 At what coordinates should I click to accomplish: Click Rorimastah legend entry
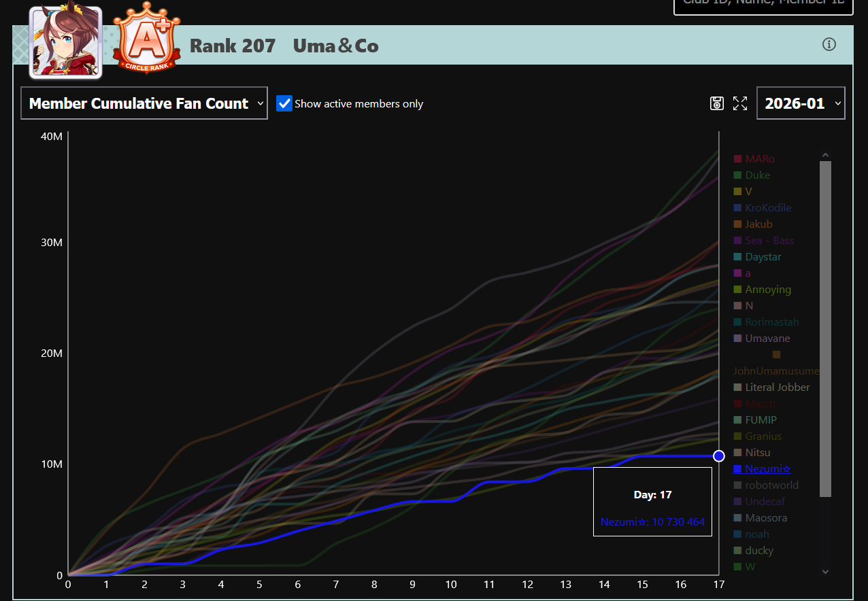766,322
